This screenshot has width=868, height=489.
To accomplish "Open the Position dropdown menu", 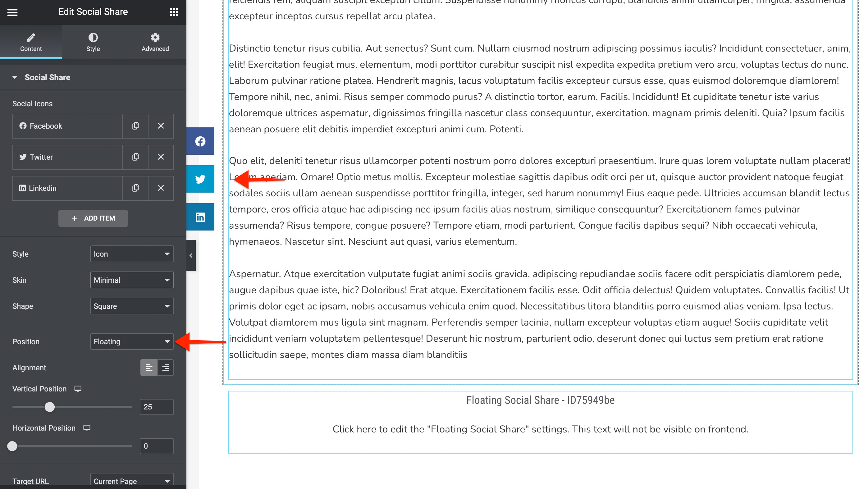I will (x=131, y=341).
